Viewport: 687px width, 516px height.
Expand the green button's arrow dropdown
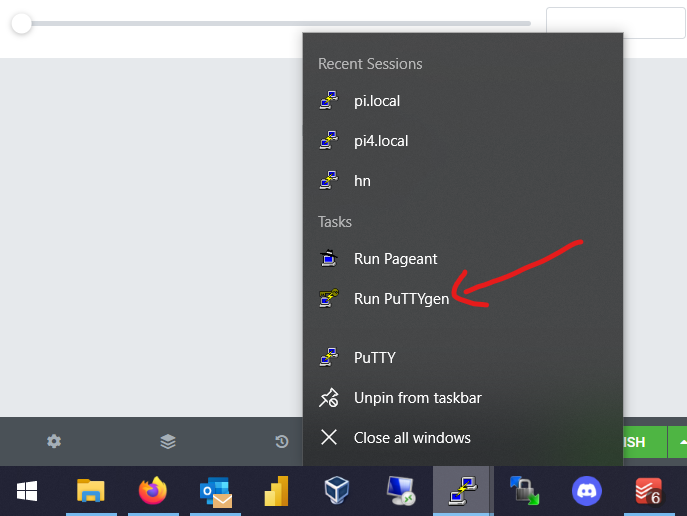coord(678,442)
